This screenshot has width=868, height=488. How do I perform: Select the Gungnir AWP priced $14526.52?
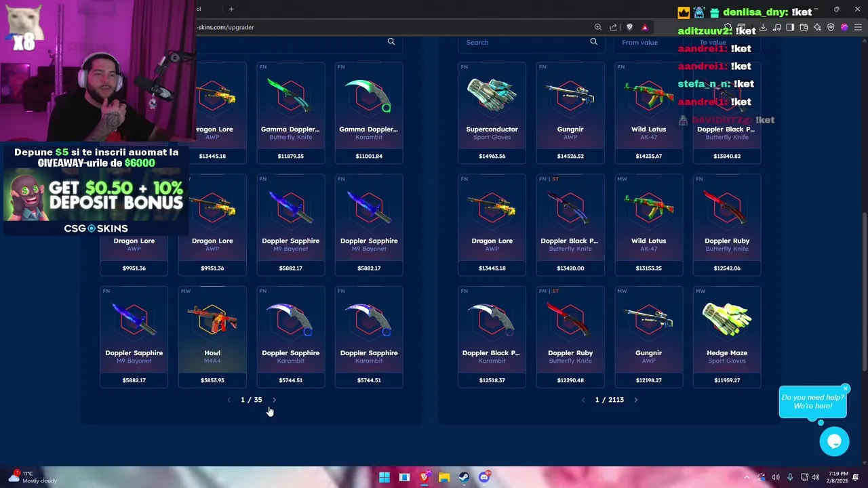[x=570, y=113]
